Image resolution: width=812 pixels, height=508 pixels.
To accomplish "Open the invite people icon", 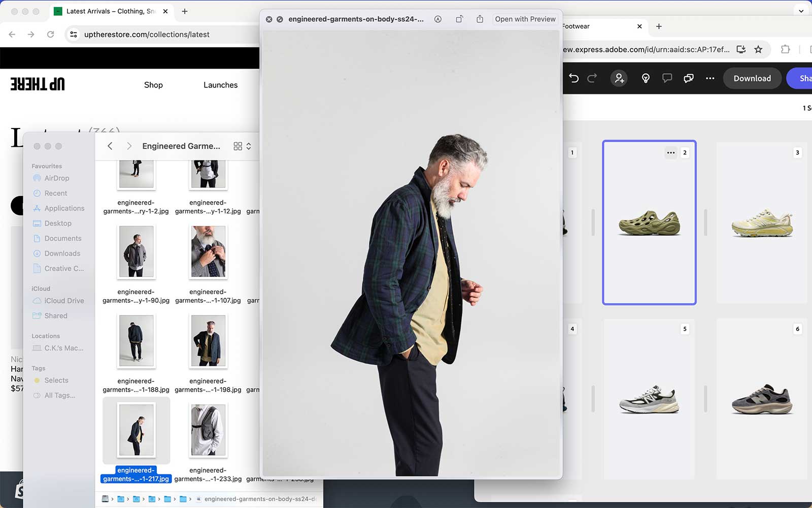I will coord(619,78).
